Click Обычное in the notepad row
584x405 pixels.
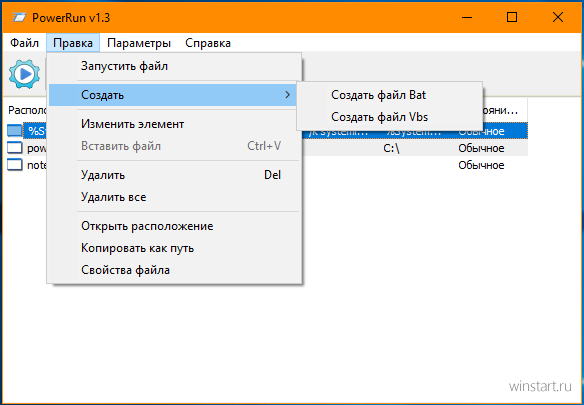click(481, 165)
